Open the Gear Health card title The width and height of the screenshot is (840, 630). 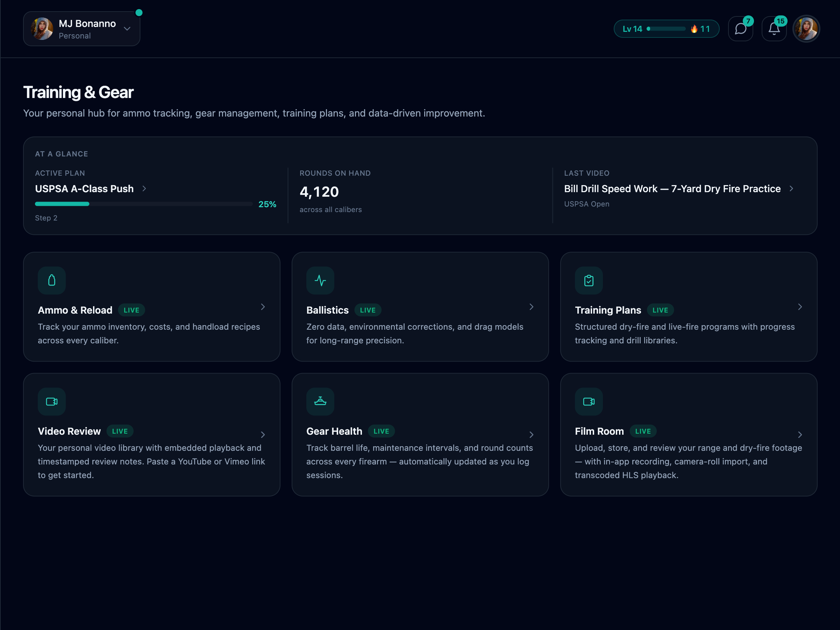[x=334, y=431]
